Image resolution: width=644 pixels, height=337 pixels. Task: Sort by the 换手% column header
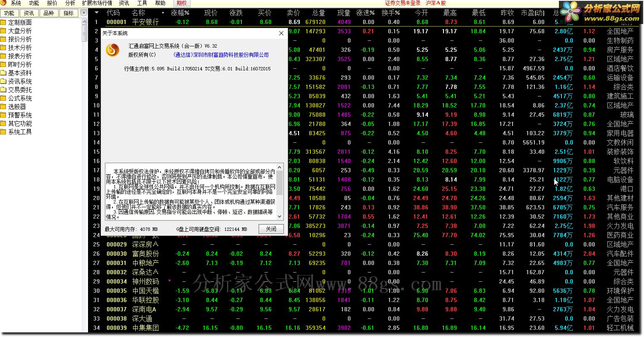point(390,13)
